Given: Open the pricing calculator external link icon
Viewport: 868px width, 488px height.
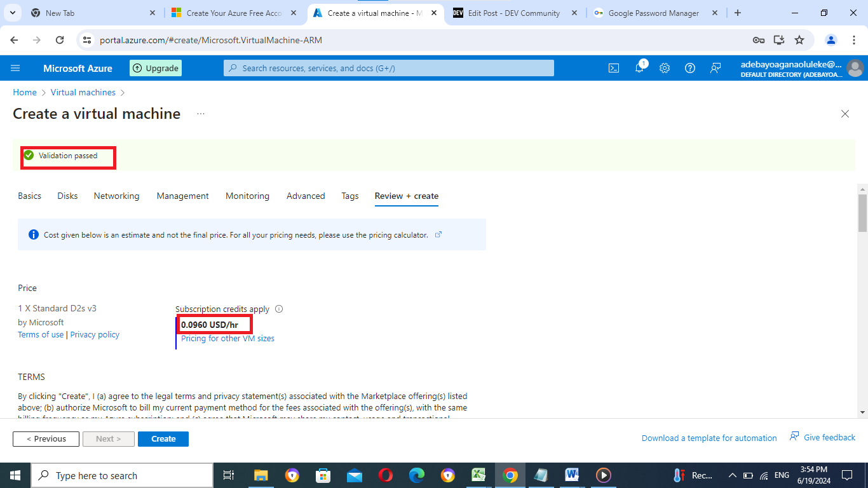Looking at the screenshot, I should coord(438,234).
